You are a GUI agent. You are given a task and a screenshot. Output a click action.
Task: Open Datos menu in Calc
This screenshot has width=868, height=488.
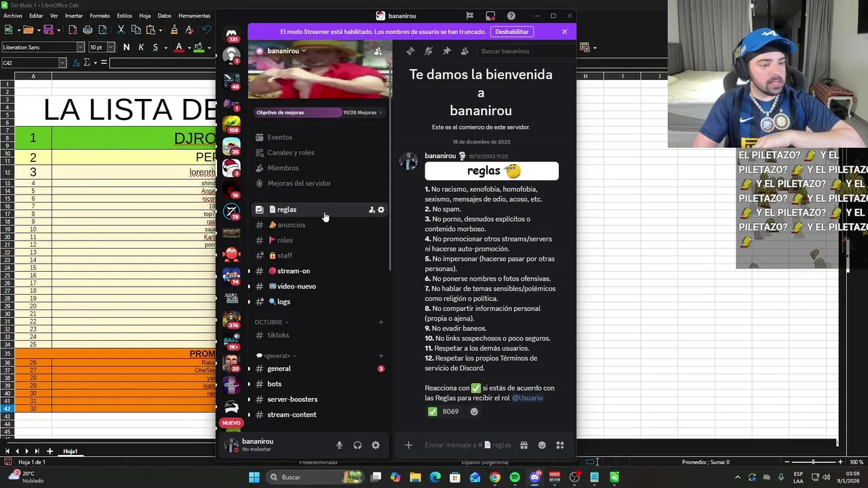coord(164,16)
